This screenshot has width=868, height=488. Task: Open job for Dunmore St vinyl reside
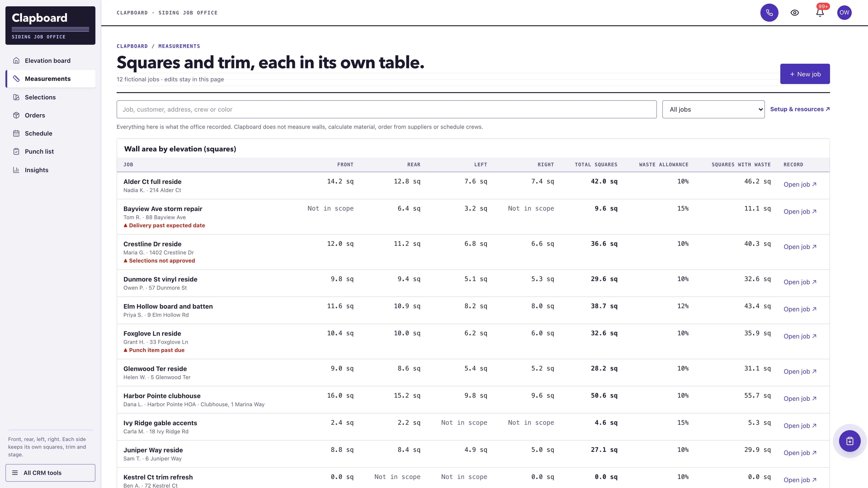pos(800,282)
